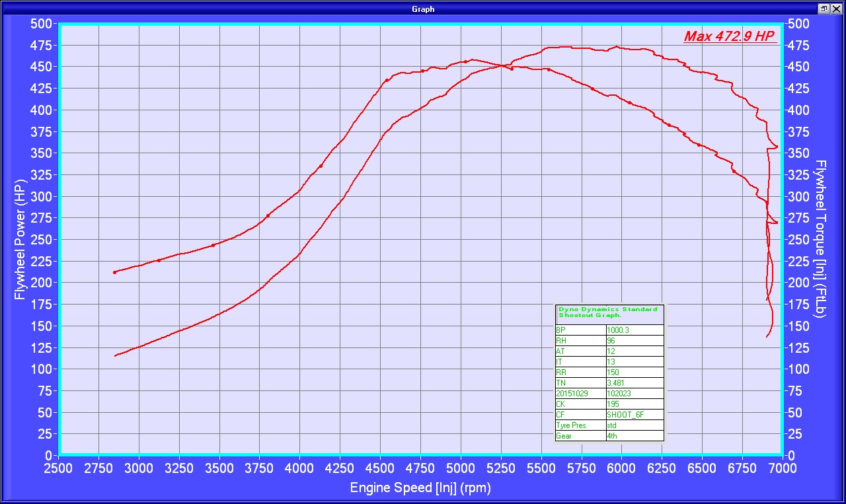
Task: Click the 3.481 value cell
Action: coord(634,383)
